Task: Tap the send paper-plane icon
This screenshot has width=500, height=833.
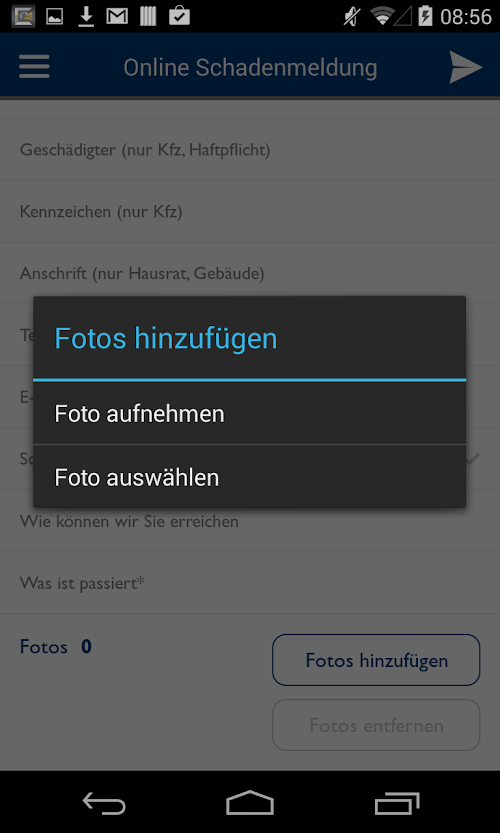Action: point(465,67)
